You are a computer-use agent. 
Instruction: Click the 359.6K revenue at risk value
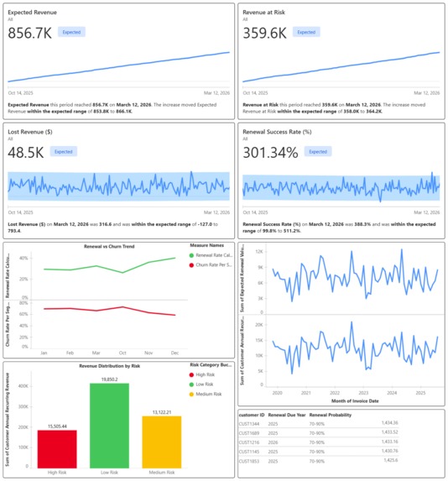point(264,33)
